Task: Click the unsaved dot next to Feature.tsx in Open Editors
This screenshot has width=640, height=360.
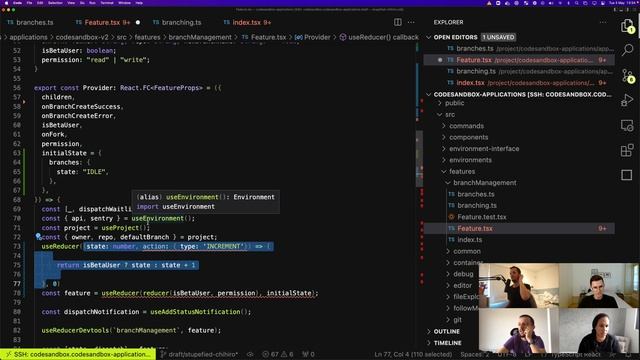Action: point(440,60)
